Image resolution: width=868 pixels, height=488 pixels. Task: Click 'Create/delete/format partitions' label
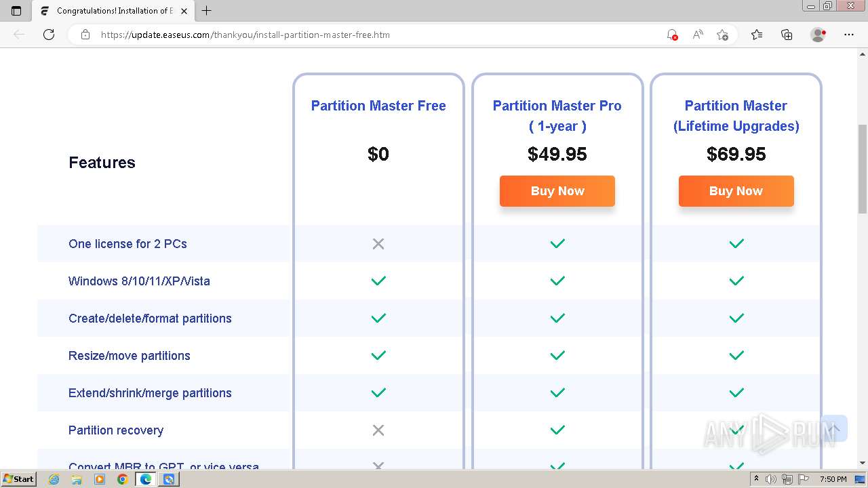pos(150,319)
